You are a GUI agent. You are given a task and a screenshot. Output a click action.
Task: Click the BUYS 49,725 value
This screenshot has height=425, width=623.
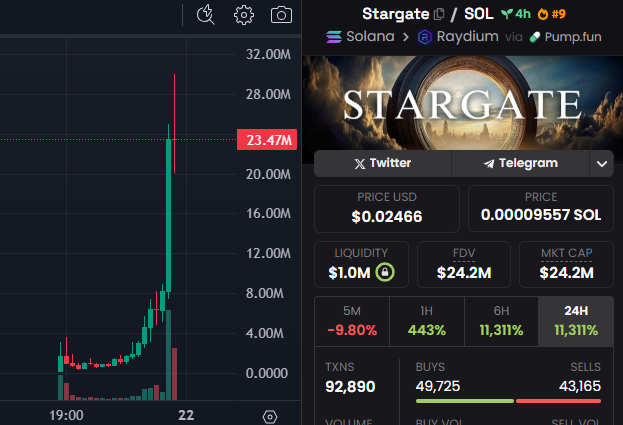[x=438, y=386]
